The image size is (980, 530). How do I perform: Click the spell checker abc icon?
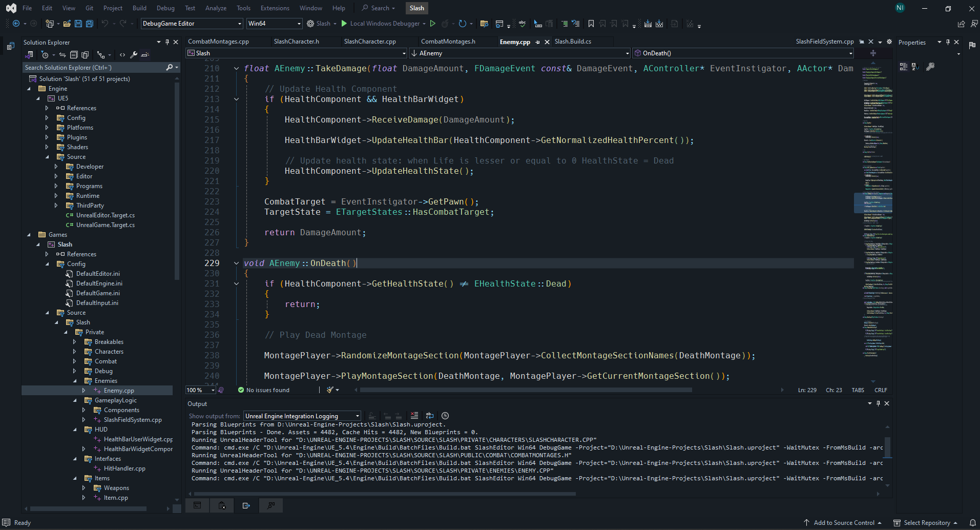coord(522,24)
